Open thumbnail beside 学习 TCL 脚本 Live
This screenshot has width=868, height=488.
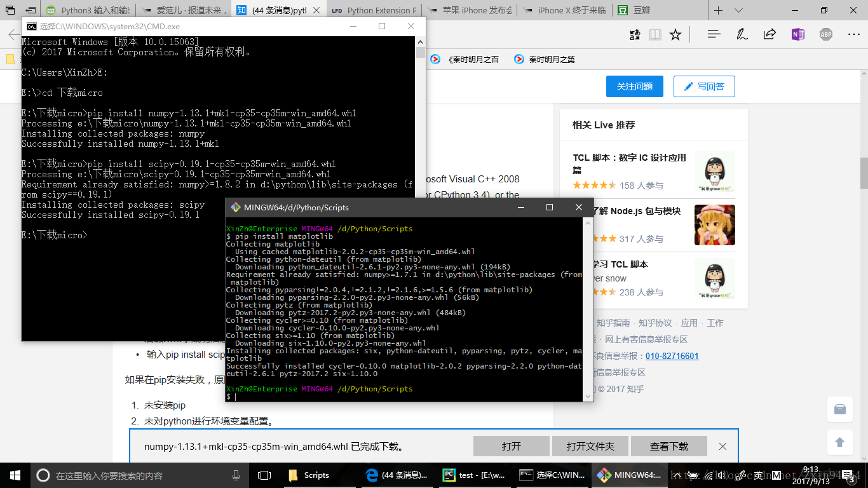tap(715, 278)
